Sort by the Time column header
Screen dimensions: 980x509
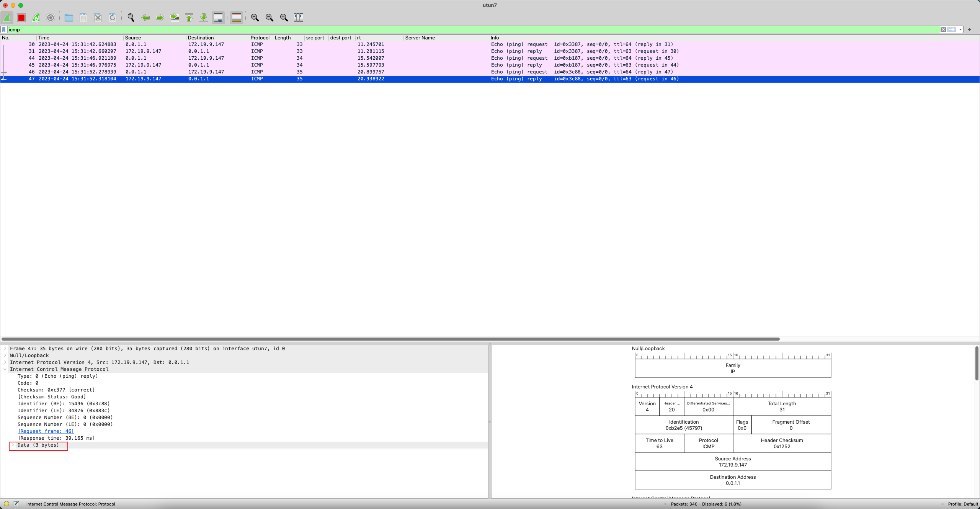(x=80, y=38)
